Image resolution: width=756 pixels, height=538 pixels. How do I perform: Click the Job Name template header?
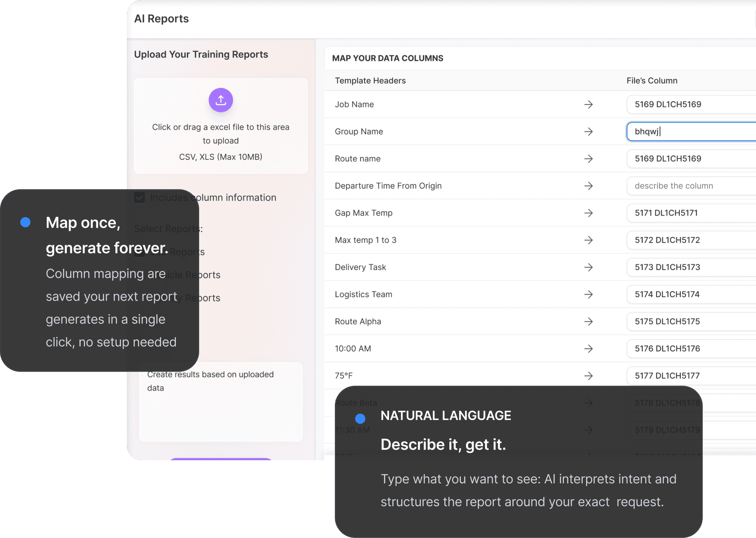pyautogui.click(x=354, y=104)
